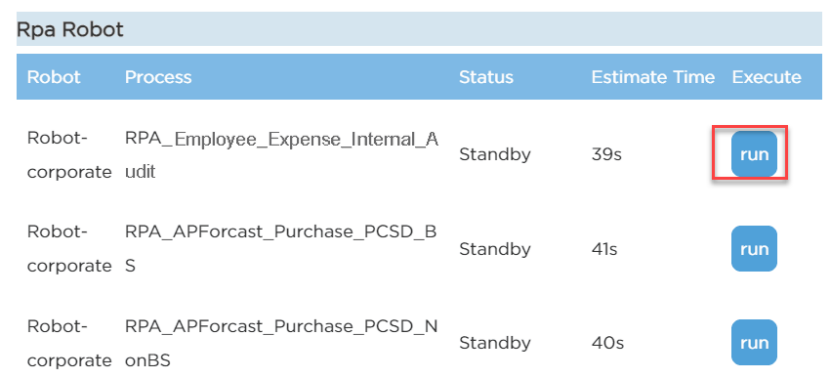
Task: Run the RPA_APForcast_Purchase_PCSD_NonBS process
Action: click(754, 342)
